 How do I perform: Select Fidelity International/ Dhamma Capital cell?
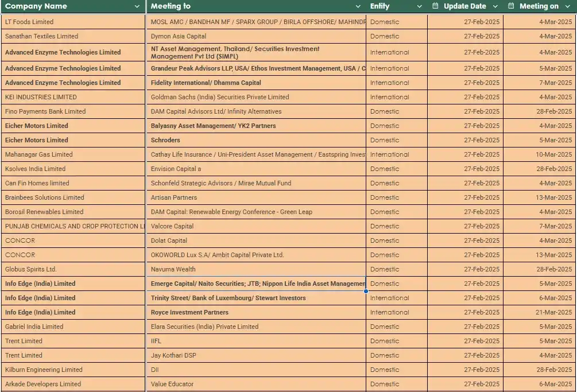(256, 83)
